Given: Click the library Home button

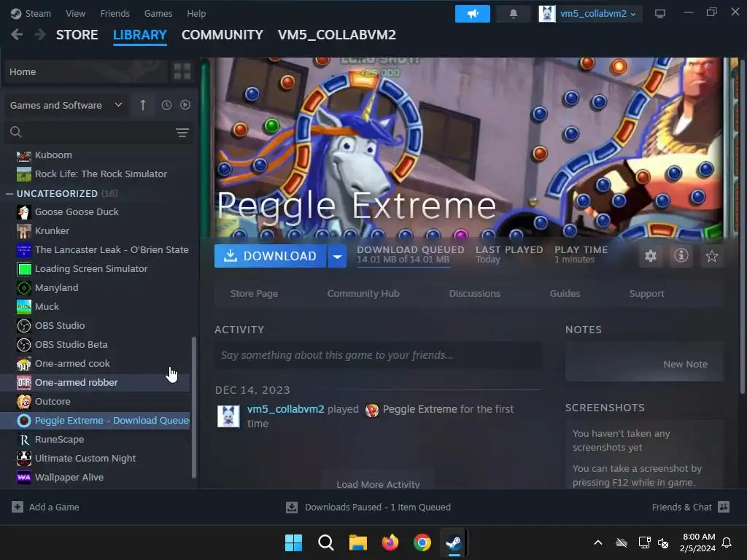Looking at the screenshot, I should 87,71.
